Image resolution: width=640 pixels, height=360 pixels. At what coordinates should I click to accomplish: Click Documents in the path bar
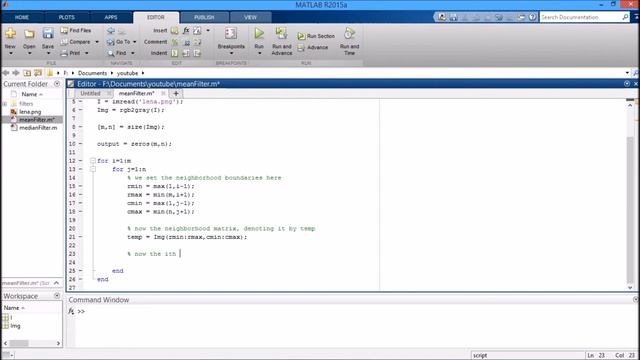click(92, 73)
